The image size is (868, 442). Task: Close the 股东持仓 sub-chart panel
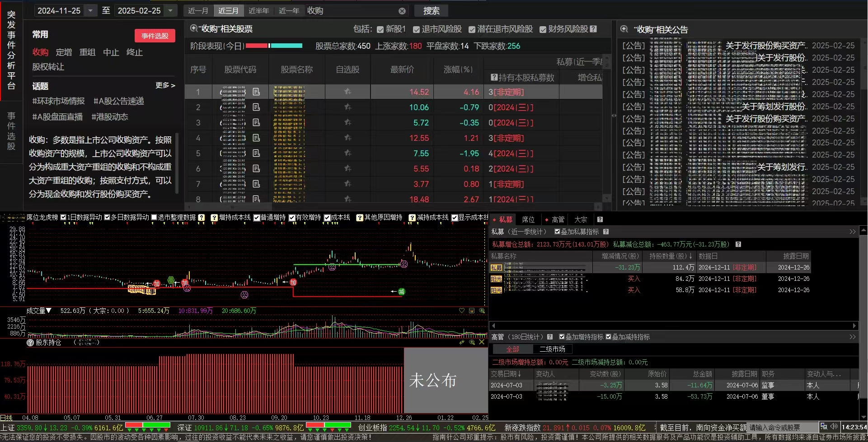pyautogui.click(x=482, y=342)
